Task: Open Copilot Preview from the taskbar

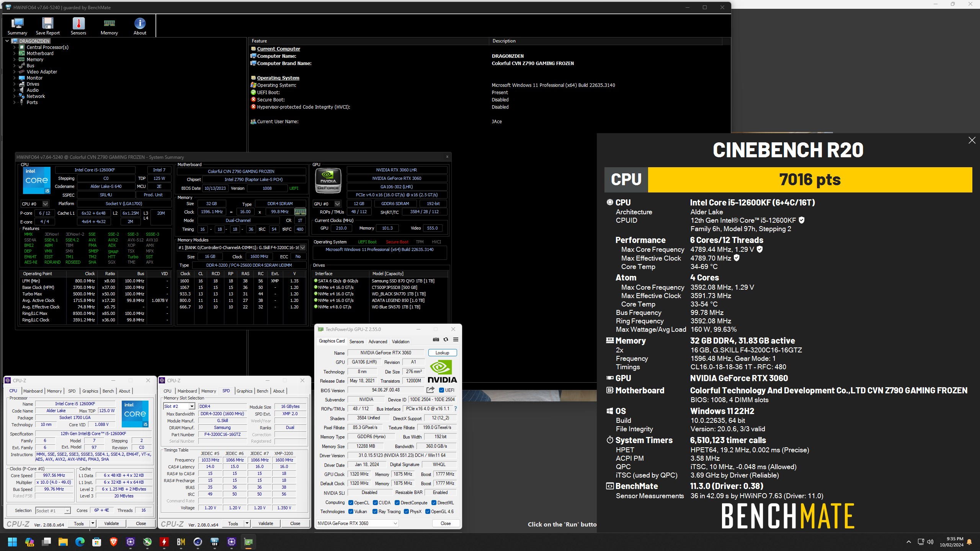Action: coord(29,542)
